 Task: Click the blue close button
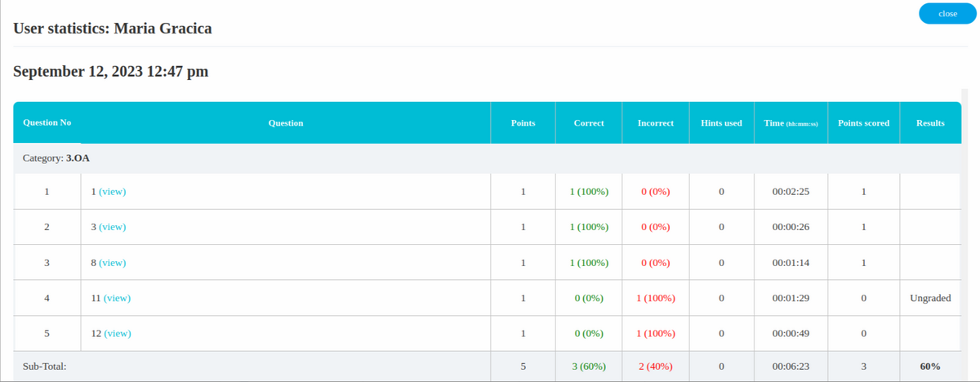click(947, 14)
